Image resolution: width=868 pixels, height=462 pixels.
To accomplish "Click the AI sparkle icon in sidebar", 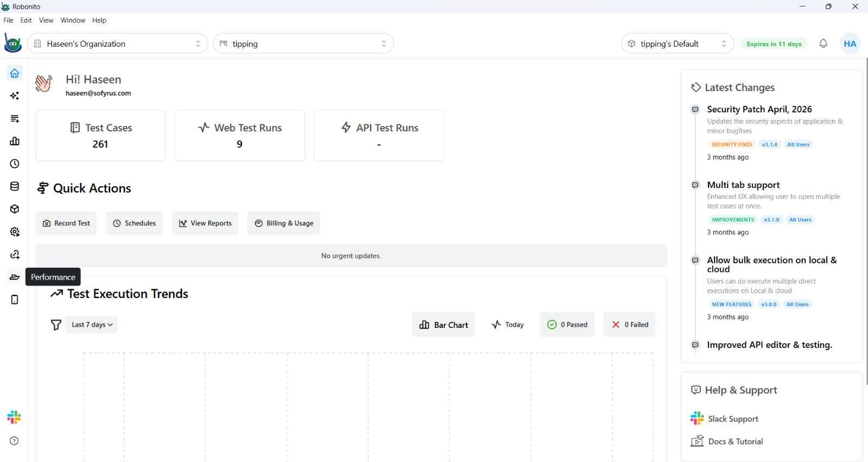I will pos(15,96).
